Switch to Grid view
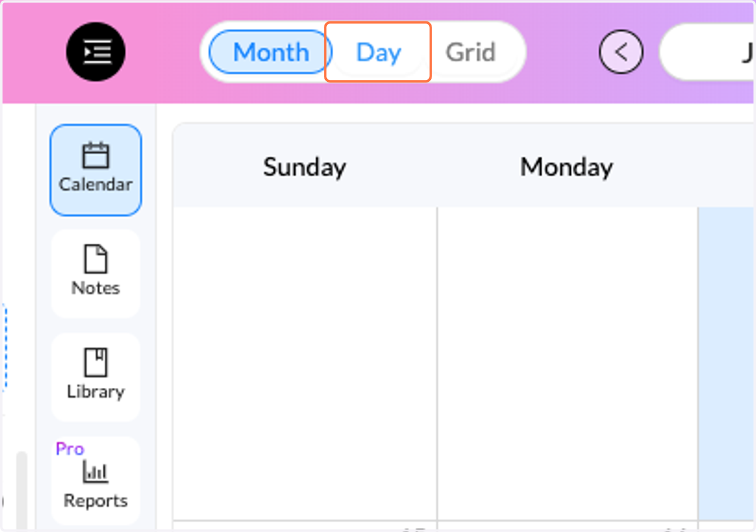This screenshot has height=532, width=756. coord(471,52)
